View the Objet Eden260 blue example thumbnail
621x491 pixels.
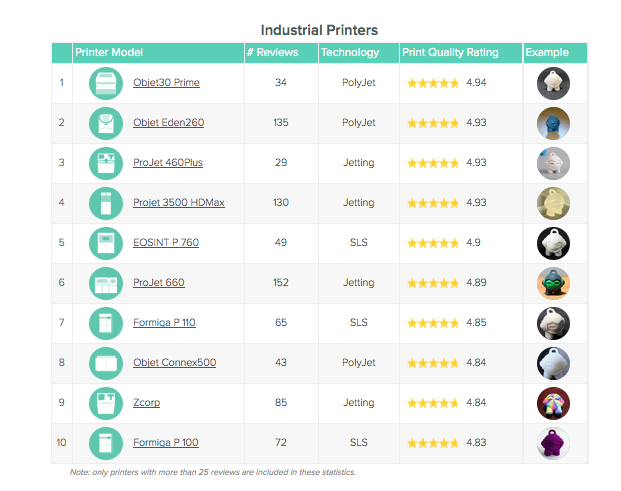pyautogui.click(x=553, y=123)
